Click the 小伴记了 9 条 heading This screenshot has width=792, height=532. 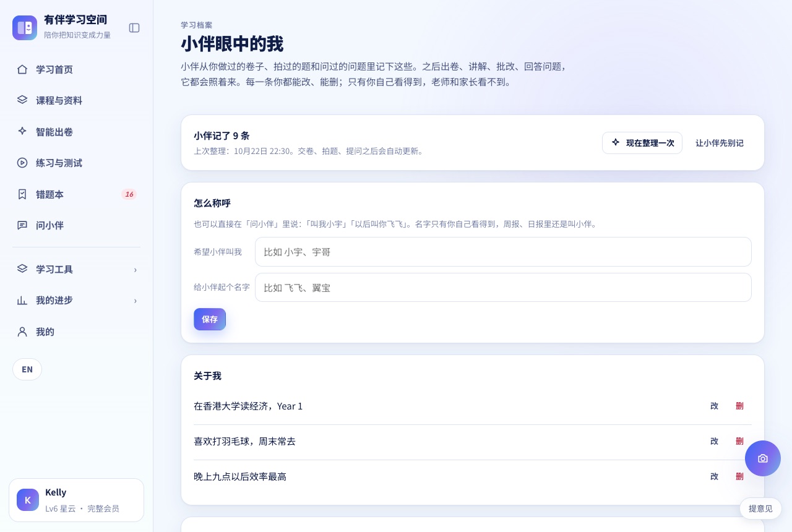tap(222, 136)
